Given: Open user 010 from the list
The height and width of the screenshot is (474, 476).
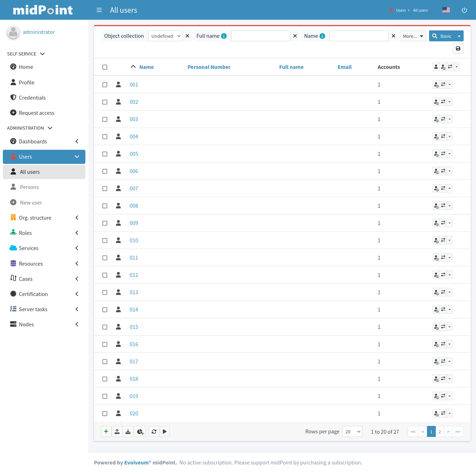Looking at the screenshot, I should 134,241.
